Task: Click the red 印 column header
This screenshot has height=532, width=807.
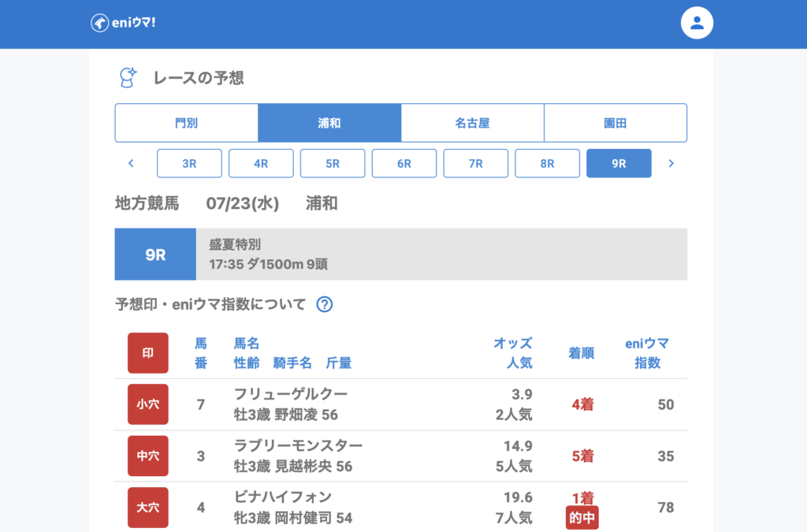Action: [x=148, y=353]
